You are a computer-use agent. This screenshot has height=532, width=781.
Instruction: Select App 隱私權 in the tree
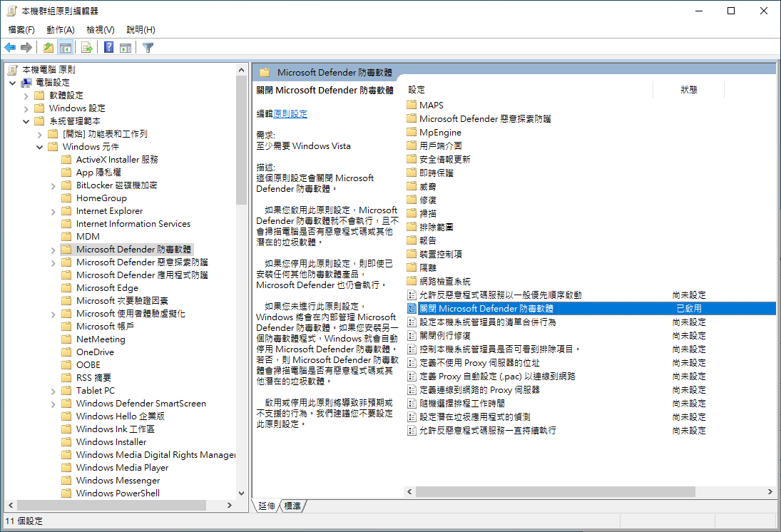[x=98, y=172]
